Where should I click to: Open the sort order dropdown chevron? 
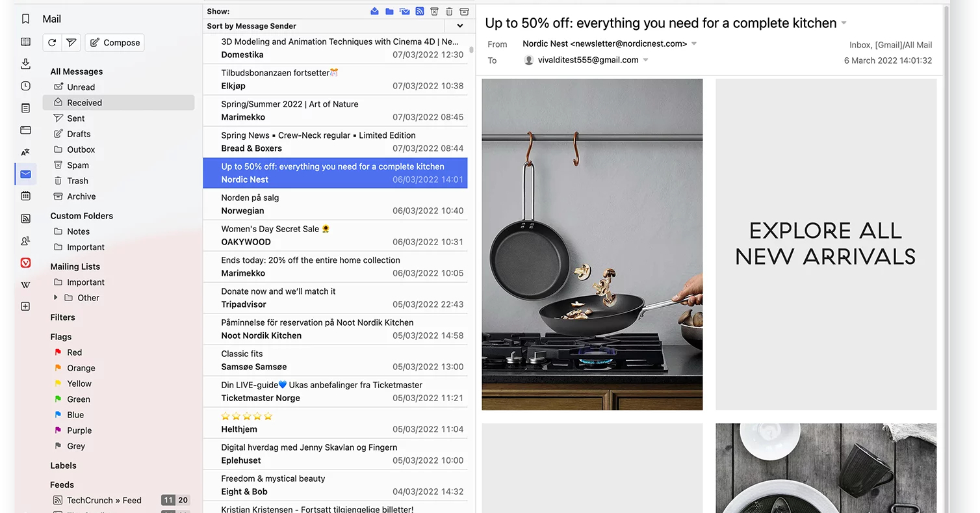click(x=460, y=26)
